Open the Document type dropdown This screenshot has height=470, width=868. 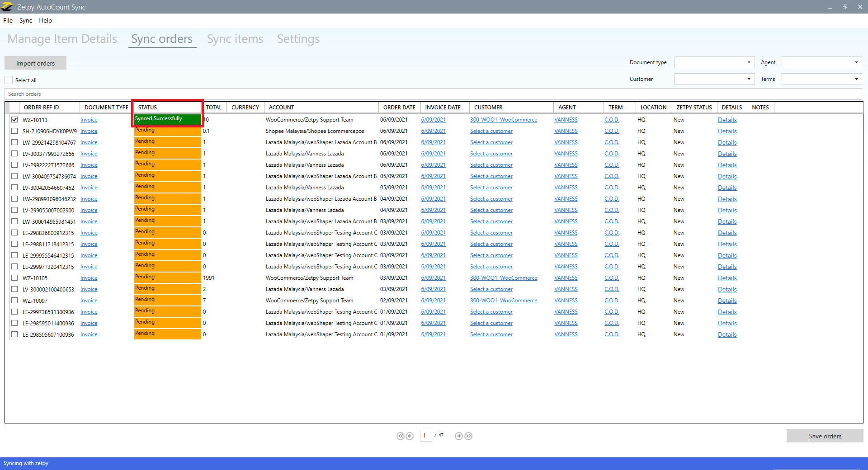[714, 62]
